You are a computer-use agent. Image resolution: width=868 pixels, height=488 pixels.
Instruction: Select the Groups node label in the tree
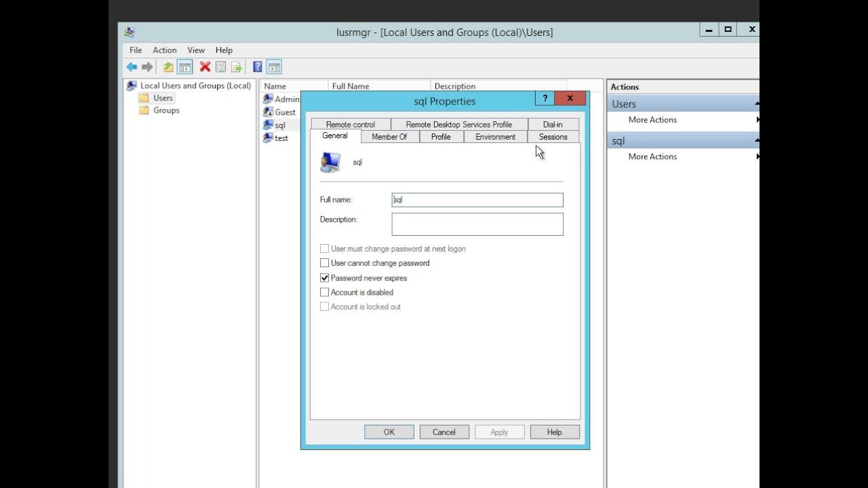166,110
